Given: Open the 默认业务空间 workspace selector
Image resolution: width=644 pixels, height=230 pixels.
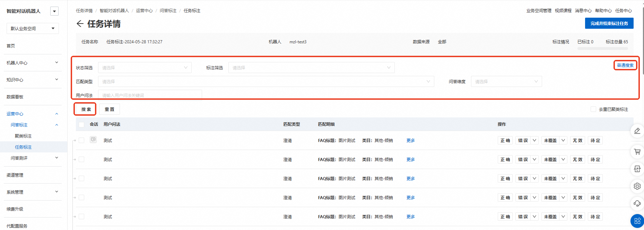Looking at the screenshot, I should pos(33,28).
